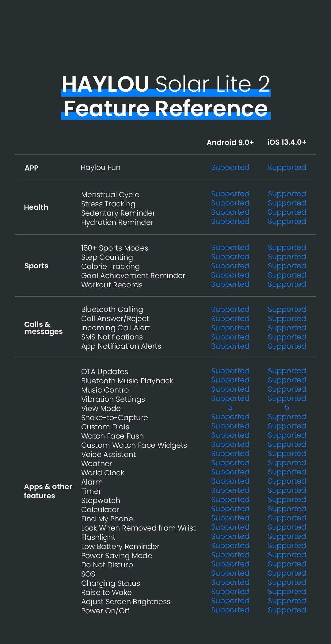Click the Apps & other features label
331x644 pixels.
(48, 491)
